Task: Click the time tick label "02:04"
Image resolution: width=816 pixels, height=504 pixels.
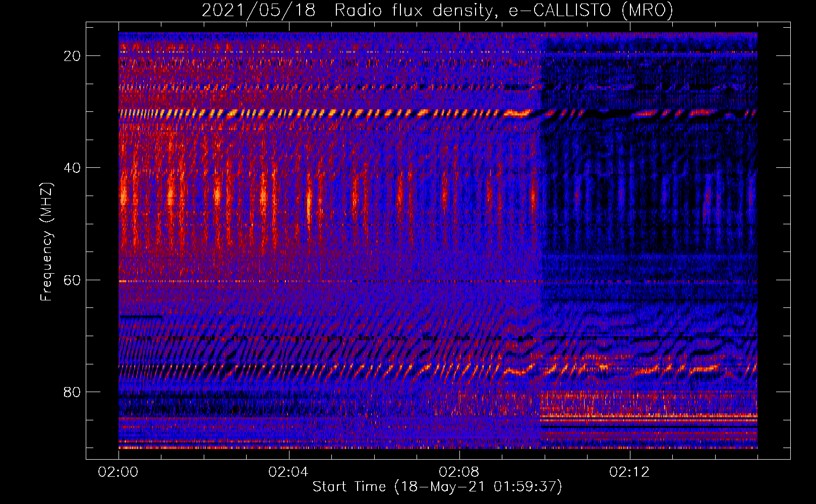Action: [x=288, y=472]
